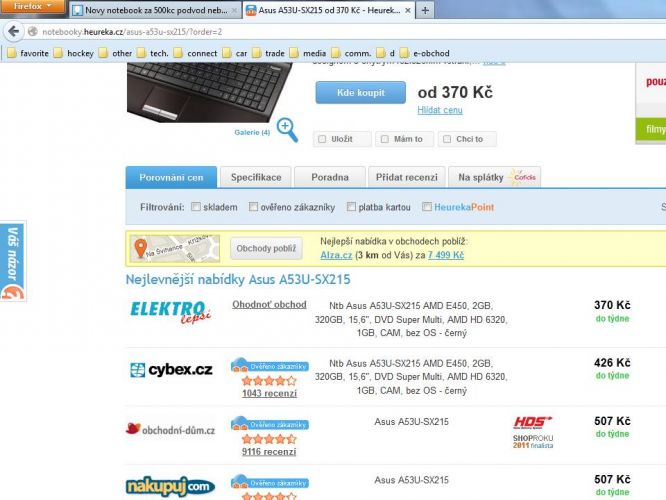Open the media bookmarks folder

[308, 53]
